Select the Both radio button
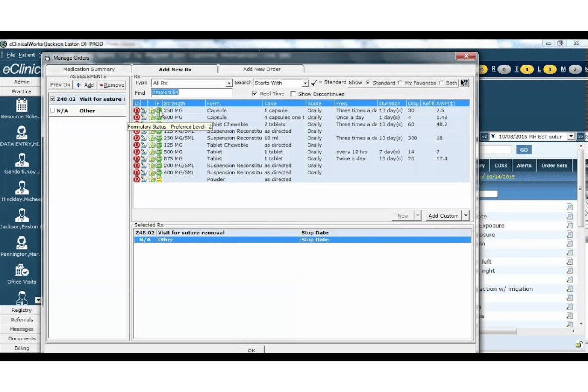The height and width of the screenshot is (392, 588). click(441, 83)
